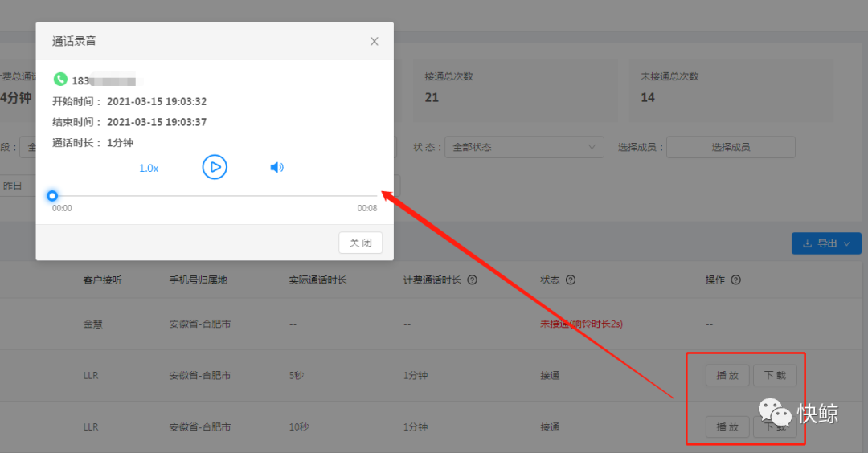Click 播放 for the 5秒 call row
Image resolution: width=868 pixels, height=453 pixels.
[x=727, y=375]
